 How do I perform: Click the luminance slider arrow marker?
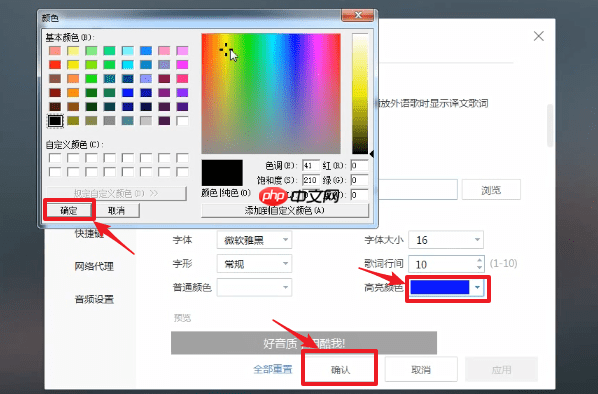click(371, 154)
